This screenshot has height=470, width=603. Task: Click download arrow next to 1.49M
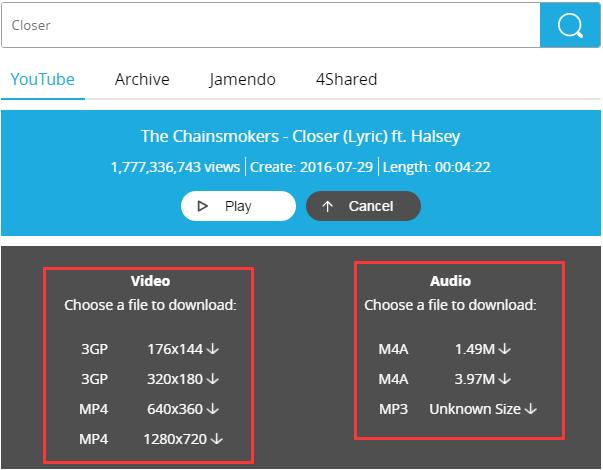point(505,349)
